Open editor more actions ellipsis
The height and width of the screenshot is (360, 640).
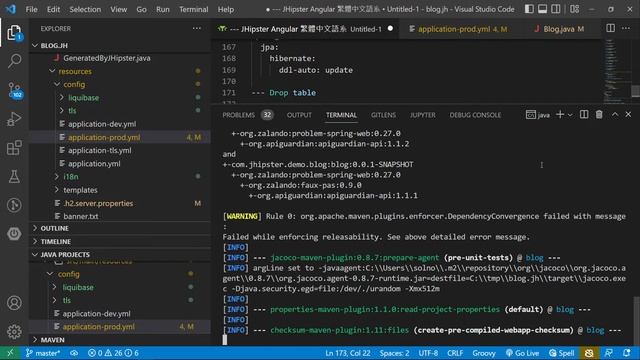(626, 28)
